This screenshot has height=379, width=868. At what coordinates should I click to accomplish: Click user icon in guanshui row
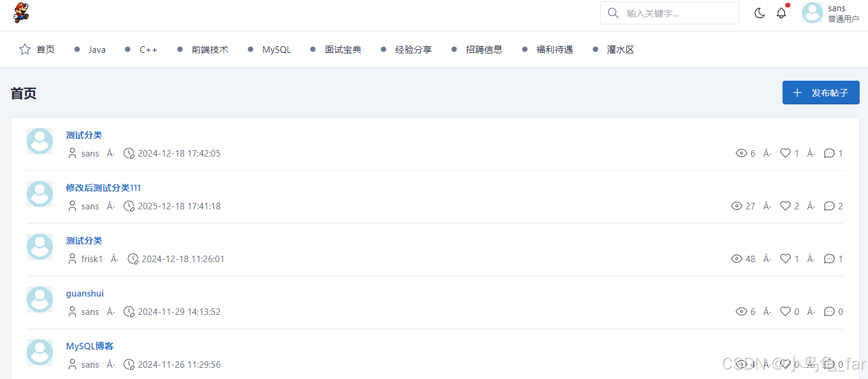(x=72, y=311)
